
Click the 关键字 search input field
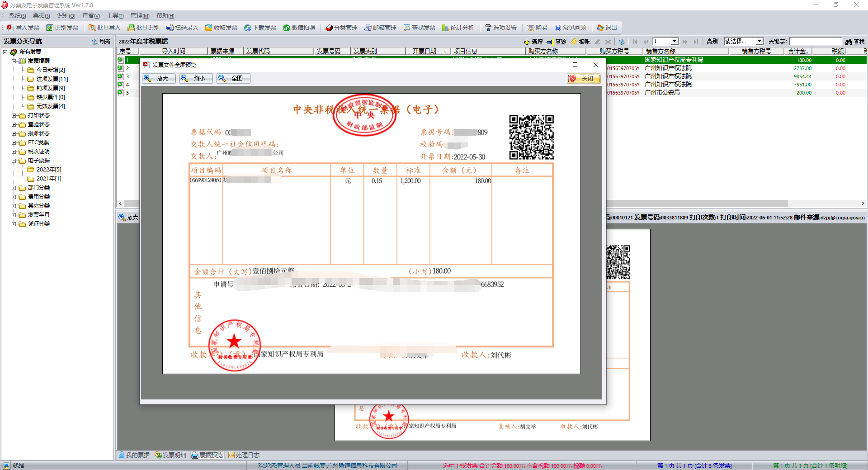coord(816,41)
